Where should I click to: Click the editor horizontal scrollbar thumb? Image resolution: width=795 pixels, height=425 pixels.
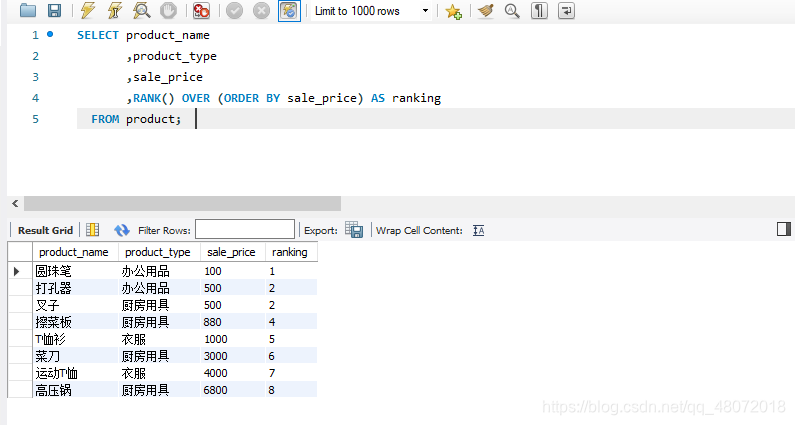pyautogui.click(x=183, y=203)
